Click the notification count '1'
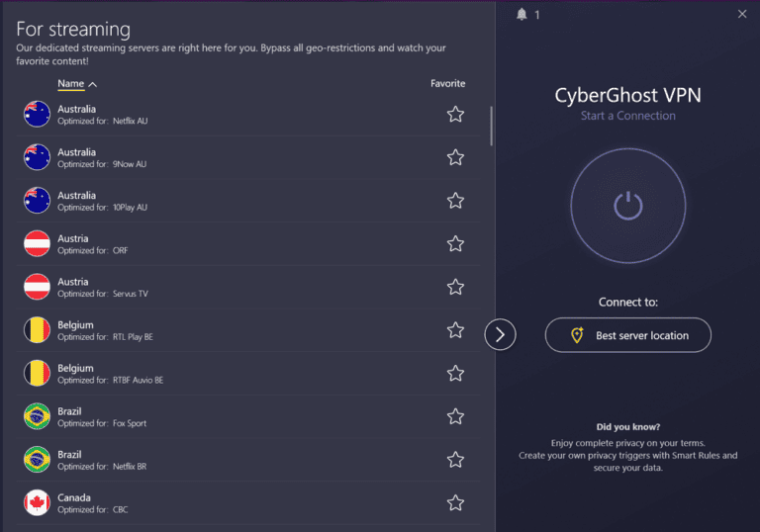 pyautogui.click(x=537, y=15)
